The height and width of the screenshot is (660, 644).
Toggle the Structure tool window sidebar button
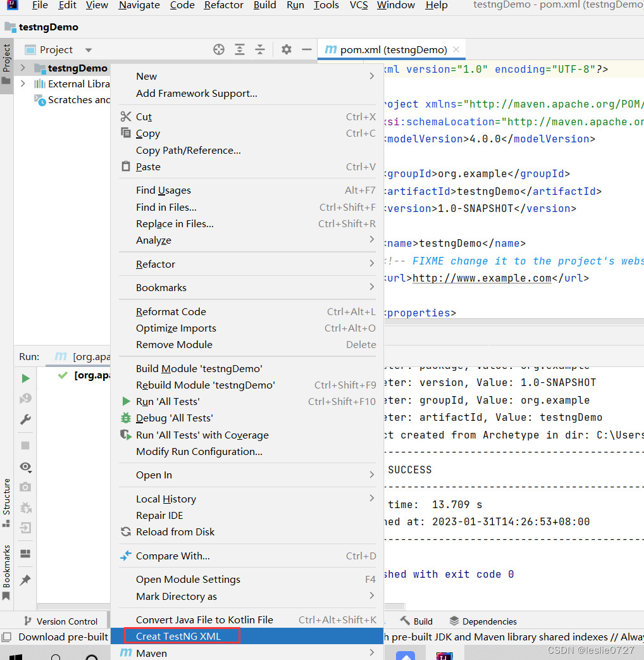pyautogui.click(x=6, y=502)
